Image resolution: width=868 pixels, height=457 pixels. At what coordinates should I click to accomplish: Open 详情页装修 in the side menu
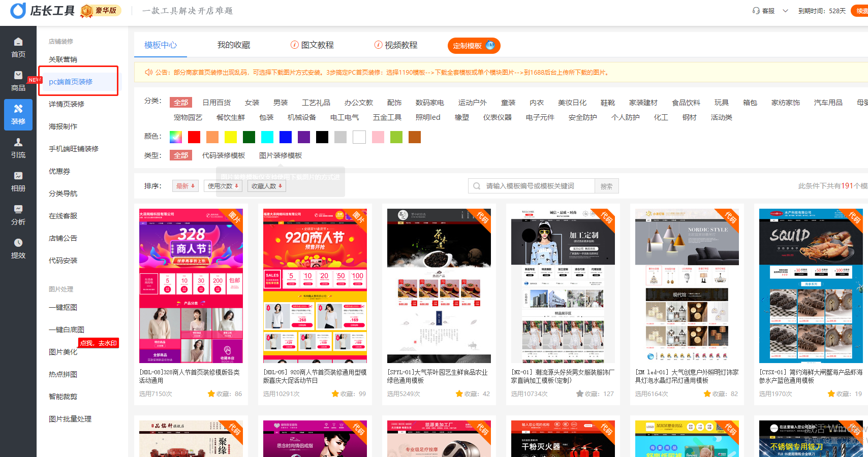[67, 104]
